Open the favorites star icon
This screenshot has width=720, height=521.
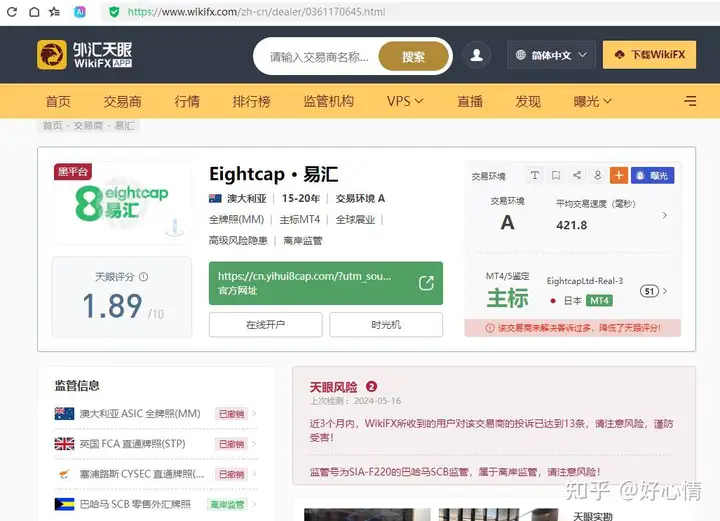coord(55,11)
